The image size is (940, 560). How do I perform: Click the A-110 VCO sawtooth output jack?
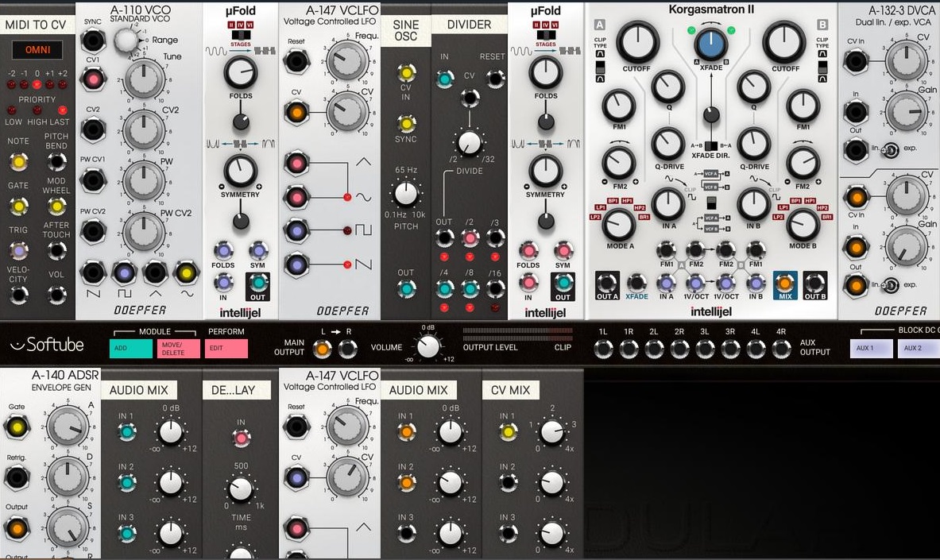coord(94,272)
